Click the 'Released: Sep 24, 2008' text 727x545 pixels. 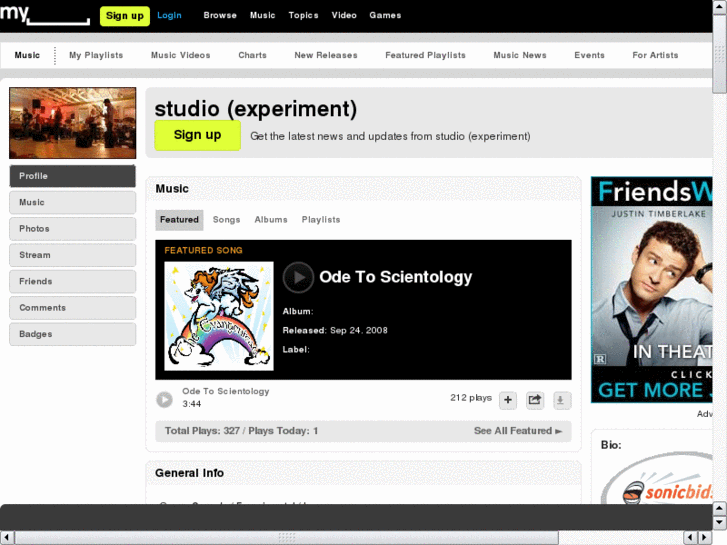tap(335, 330)
